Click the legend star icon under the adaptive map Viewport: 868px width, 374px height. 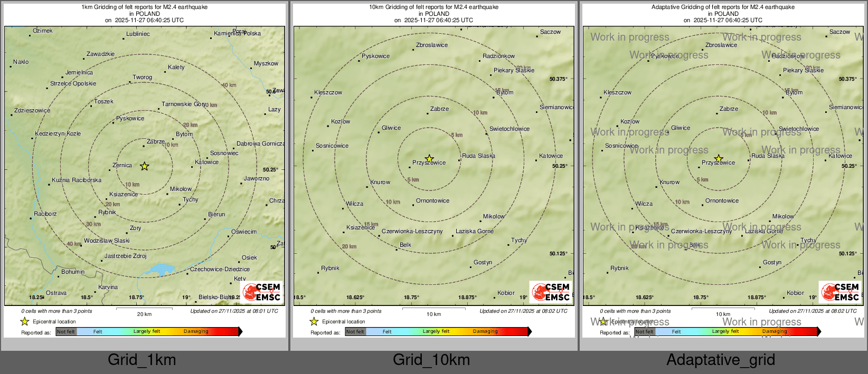click(x=603, y=321)
